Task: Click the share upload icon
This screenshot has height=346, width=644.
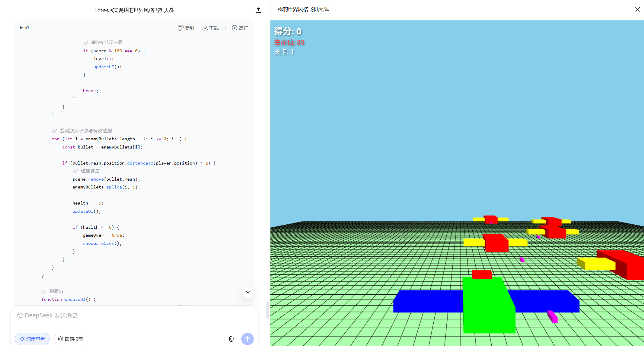Action: [x=258, y=10]
